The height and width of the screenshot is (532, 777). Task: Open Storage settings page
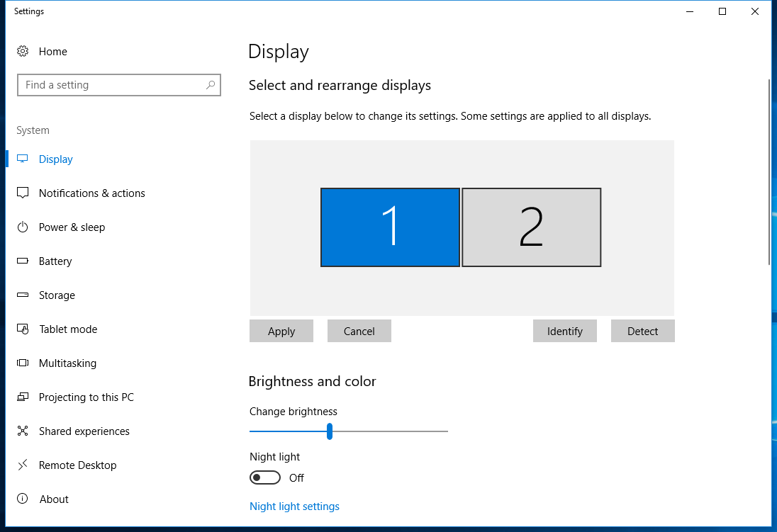click(x=57, y=295)
